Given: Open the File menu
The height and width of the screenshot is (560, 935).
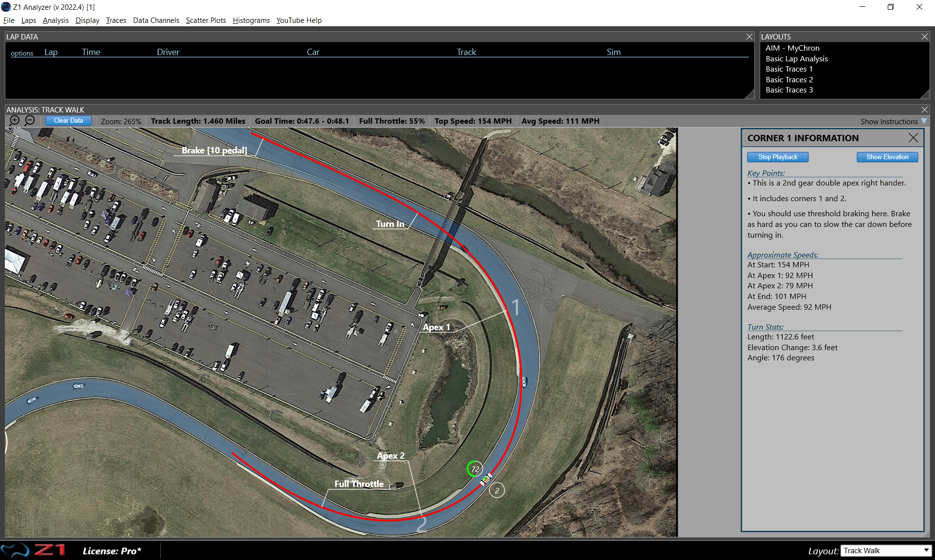Looking at the screenshot, I should [9, 20].
